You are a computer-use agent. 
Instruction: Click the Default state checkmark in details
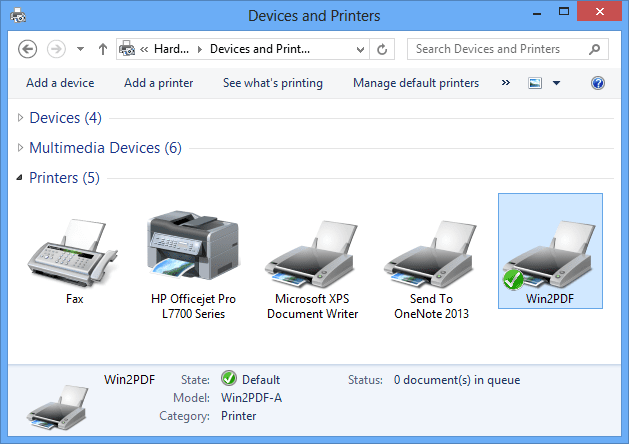coord(229,378)
